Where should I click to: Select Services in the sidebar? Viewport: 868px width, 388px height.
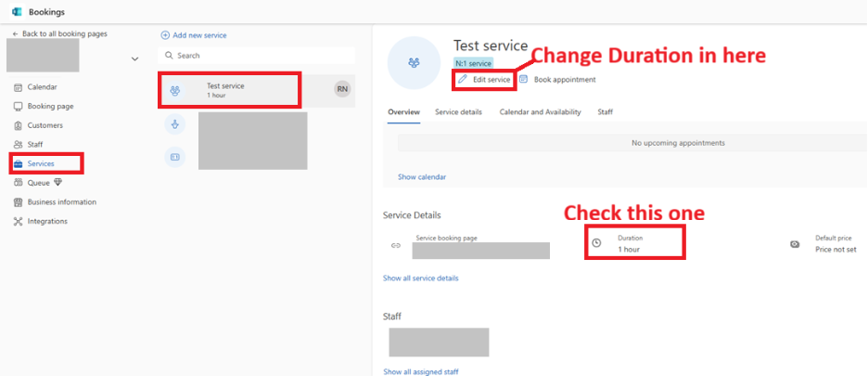click(x=41, y=164)
